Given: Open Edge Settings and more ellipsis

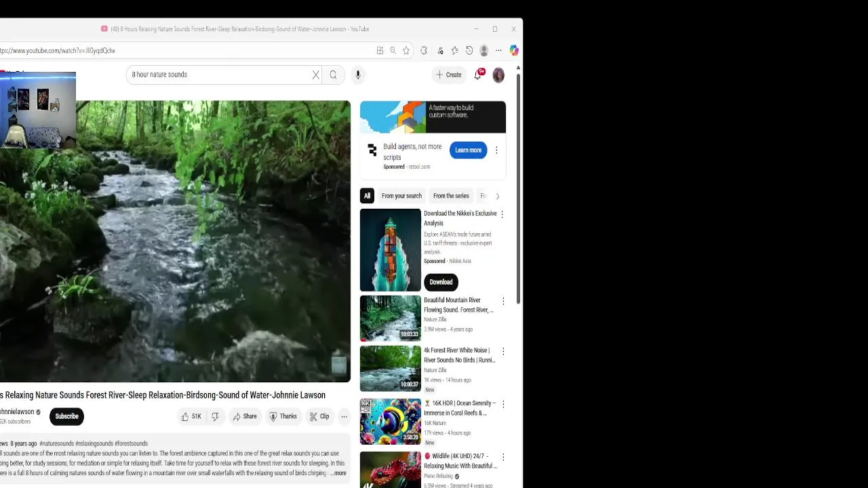Looking at the screenshot, I should coord(498,50).
